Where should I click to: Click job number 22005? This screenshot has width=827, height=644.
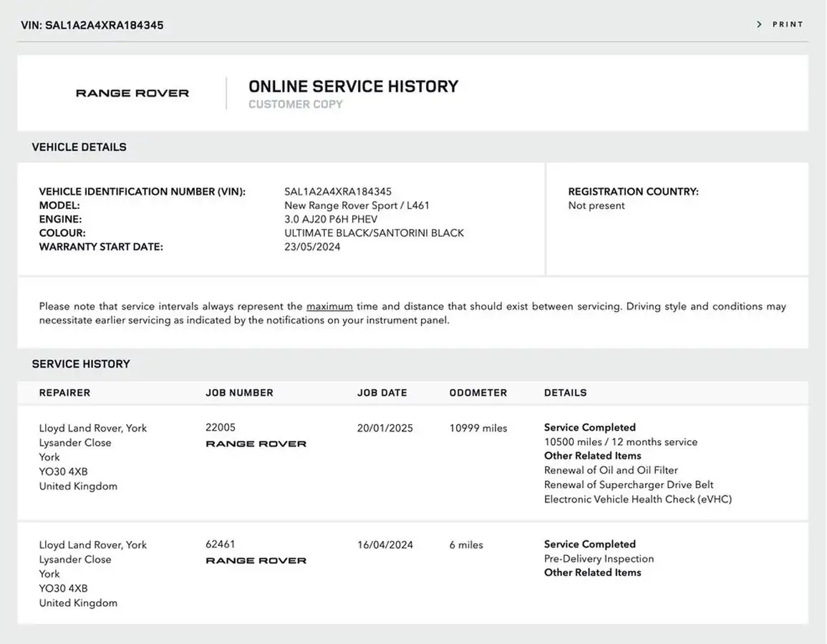221,427
